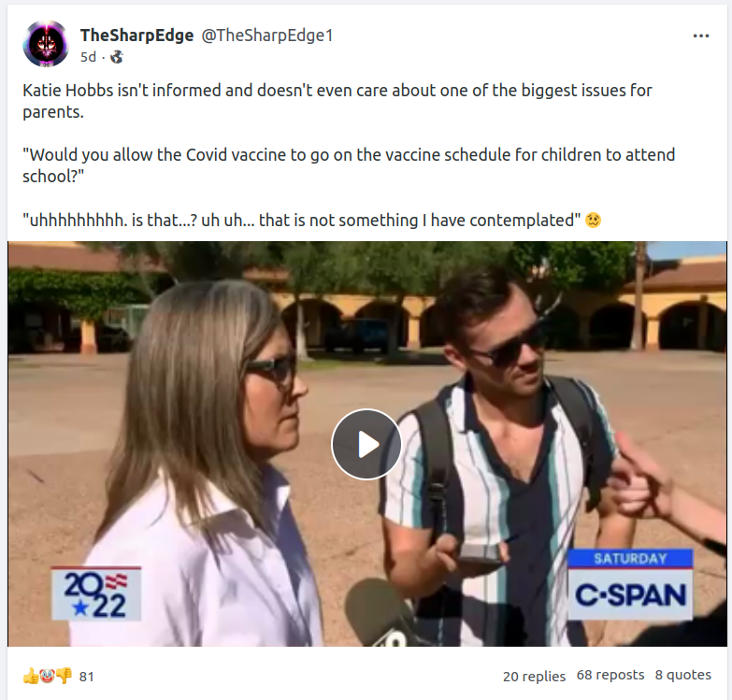This screenshot has width=732, height=700.
Task: Click the woozy face emoji in post
Action: [593, 220]
